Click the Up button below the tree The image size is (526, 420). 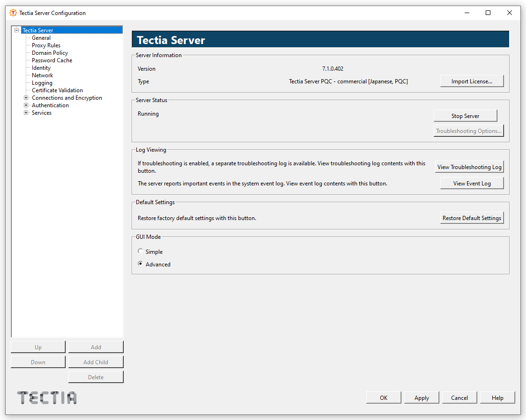pyautogui.click(x=38, y=347)
